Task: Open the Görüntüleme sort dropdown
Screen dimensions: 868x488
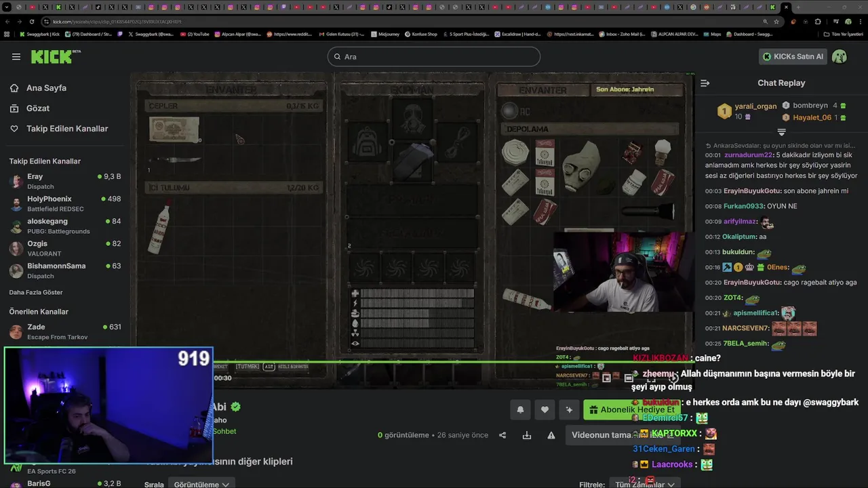Action: (x=202, y=484)
